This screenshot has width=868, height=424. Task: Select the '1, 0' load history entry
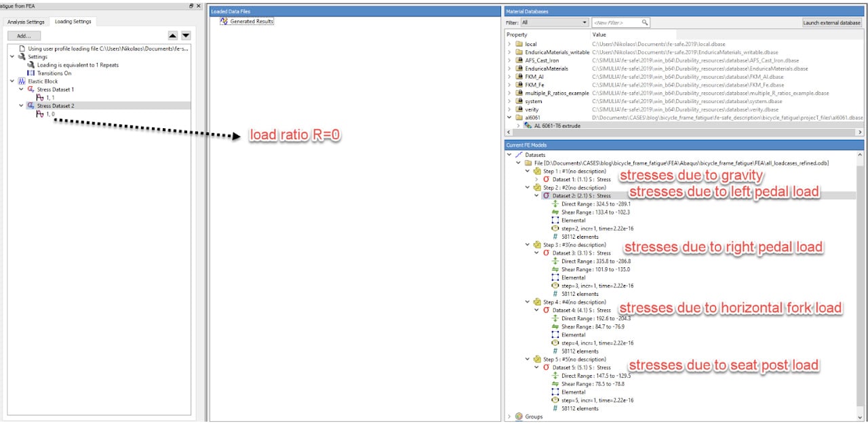click(50, 114)
